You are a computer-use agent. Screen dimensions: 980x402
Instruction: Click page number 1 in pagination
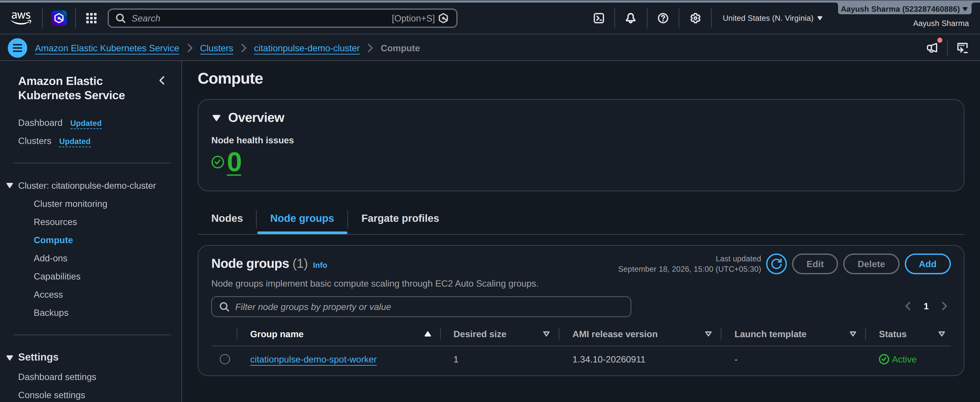point(926,306)
